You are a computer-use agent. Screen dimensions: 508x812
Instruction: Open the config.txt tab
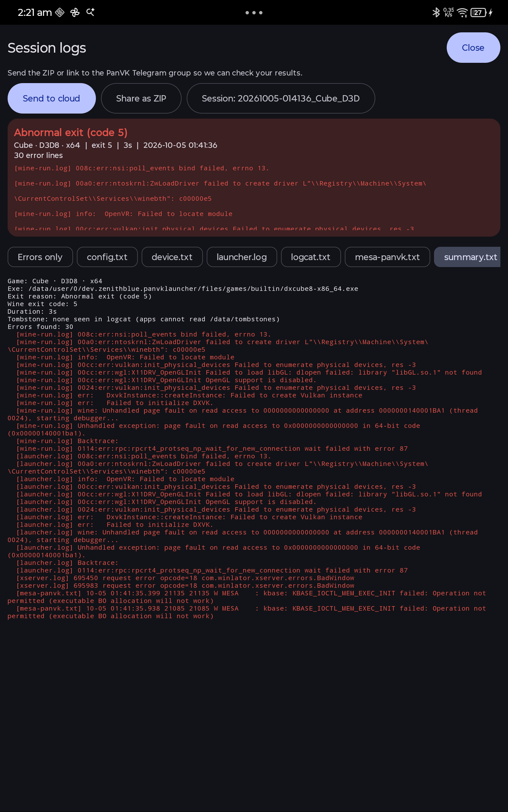click(x=107, y=257)
